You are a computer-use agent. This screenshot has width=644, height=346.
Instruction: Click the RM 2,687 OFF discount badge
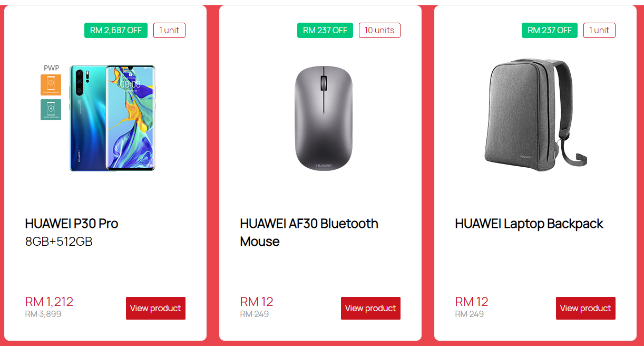click(116, 31)
